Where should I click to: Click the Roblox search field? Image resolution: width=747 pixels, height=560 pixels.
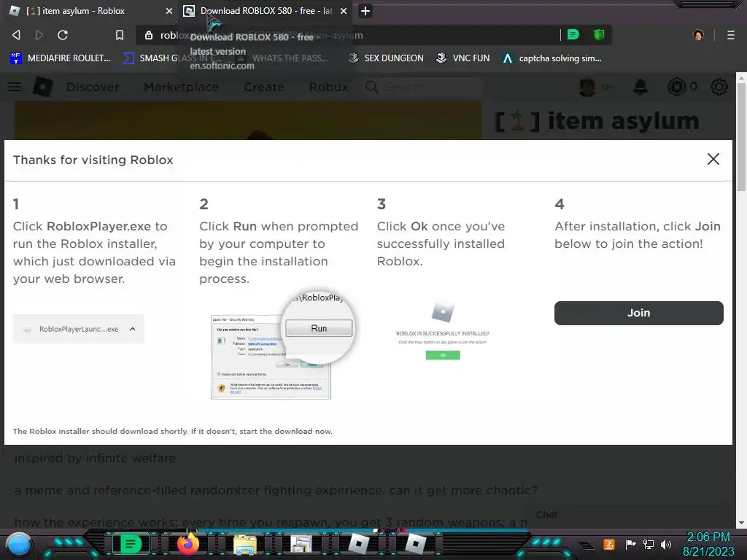(x=424, y=87)
